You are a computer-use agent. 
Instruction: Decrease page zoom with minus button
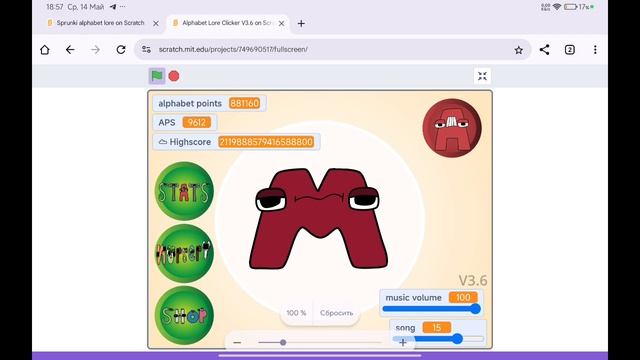237,342
